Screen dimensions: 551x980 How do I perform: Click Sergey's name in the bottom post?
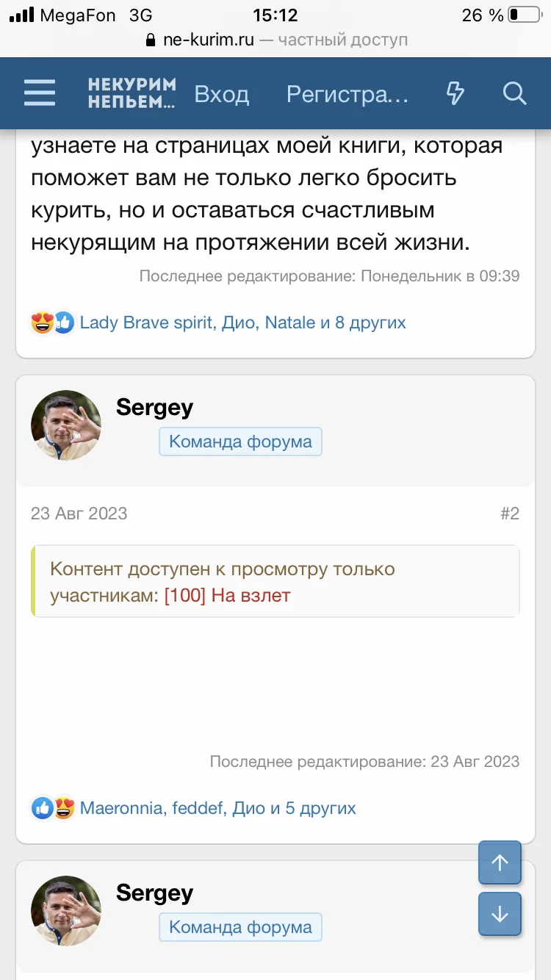pos(154,893)
